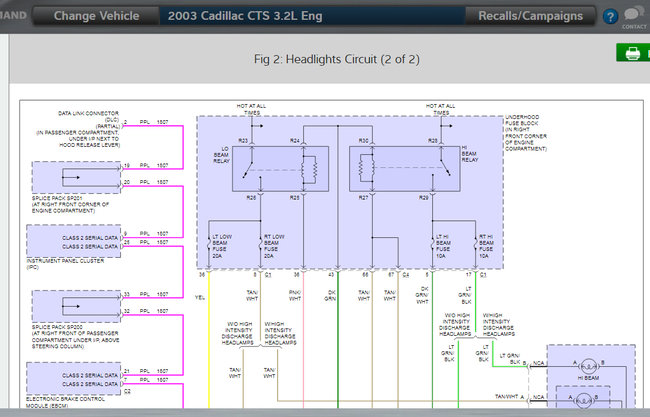Click the UNDERHOOD FUSE BLOCK label
Viewport: 650px width, 417px height.
coord(526,133)
